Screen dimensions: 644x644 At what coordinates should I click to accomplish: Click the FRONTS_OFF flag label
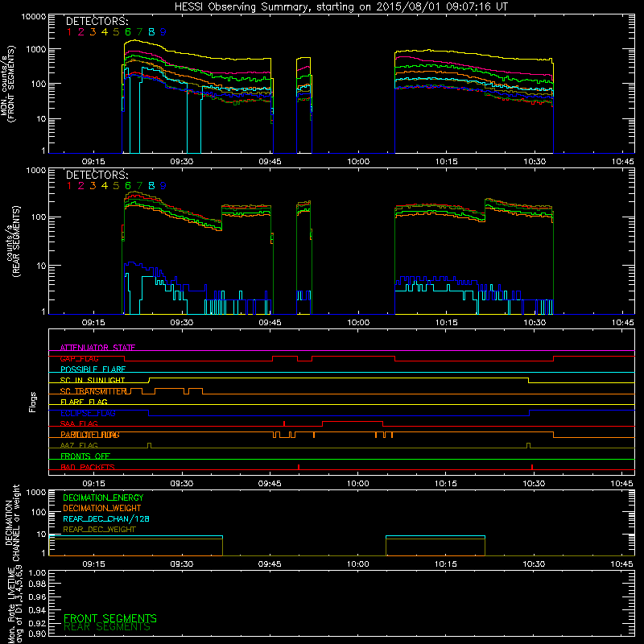pos(85,456)
